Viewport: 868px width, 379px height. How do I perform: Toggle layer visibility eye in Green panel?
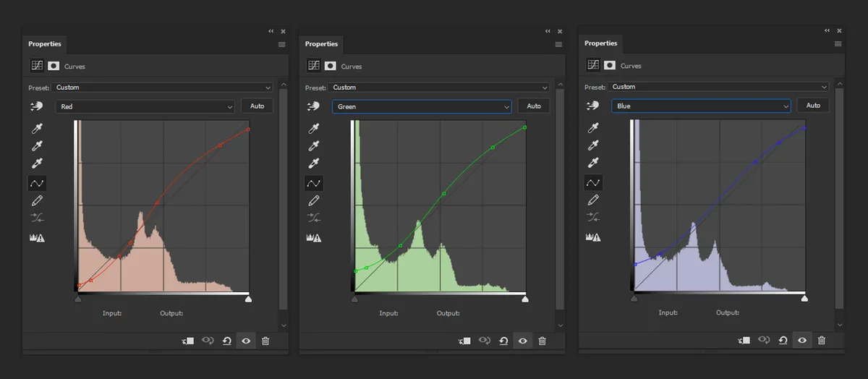523,341
